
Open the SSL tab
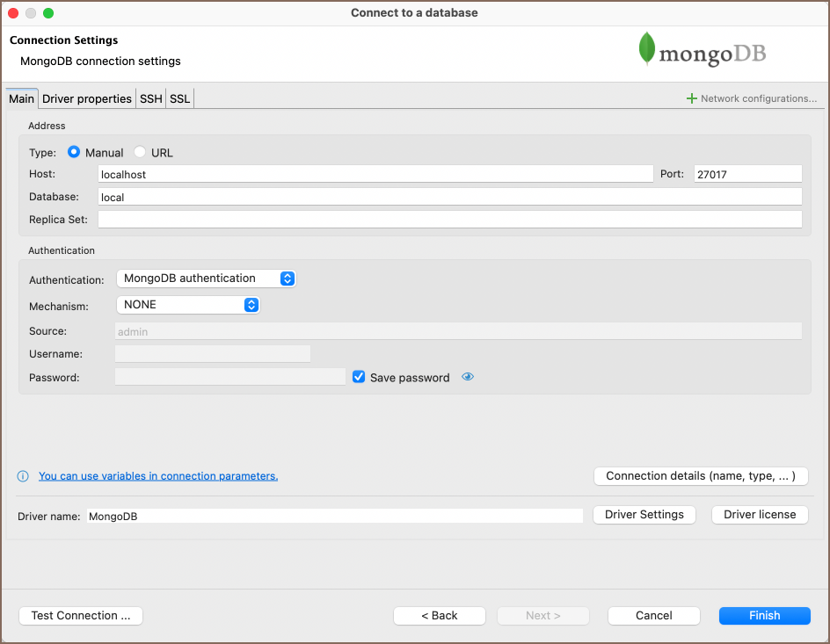click(x=179, y=98)
